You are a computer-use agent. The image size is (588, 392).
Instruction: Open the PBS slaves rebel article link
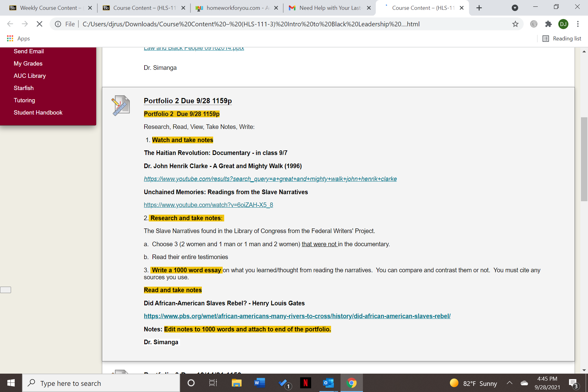297,316
